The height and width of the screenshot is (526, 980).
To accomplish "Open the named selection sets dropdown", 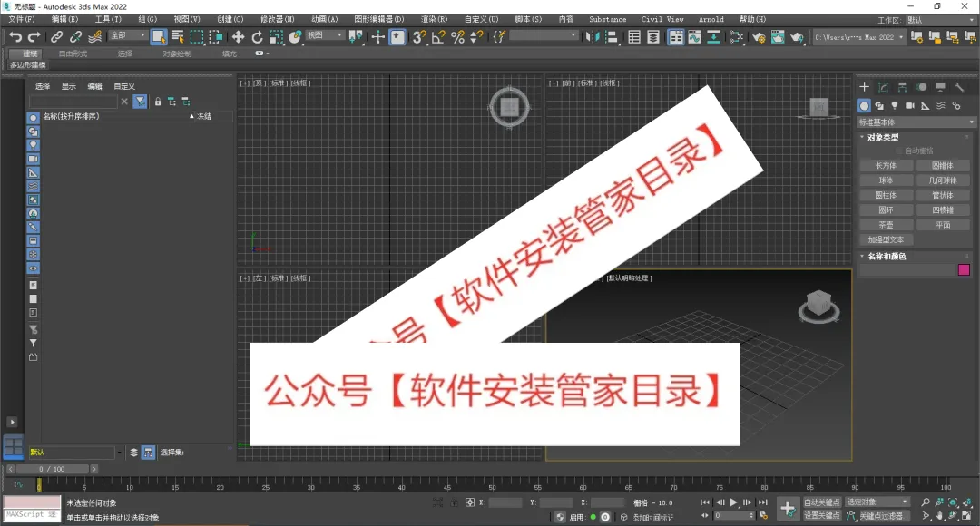I will tap(544, 36).
